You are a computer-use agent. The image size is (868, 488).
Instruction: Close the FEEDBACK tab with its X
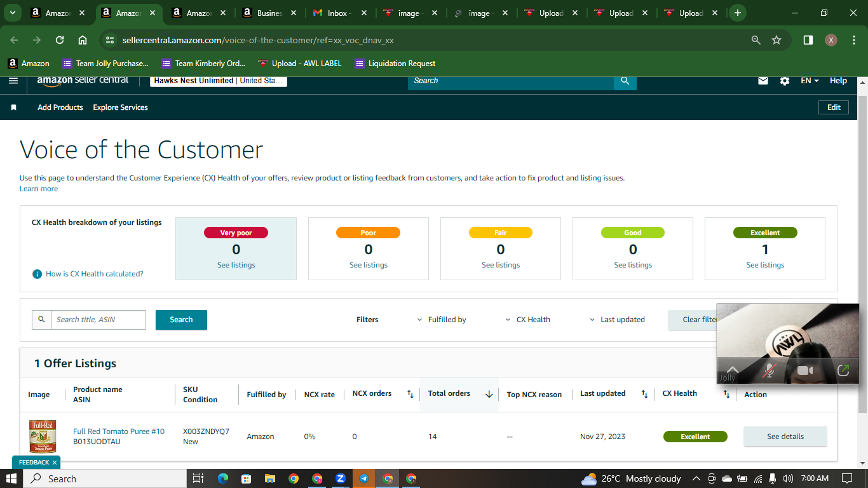point(55,463)
